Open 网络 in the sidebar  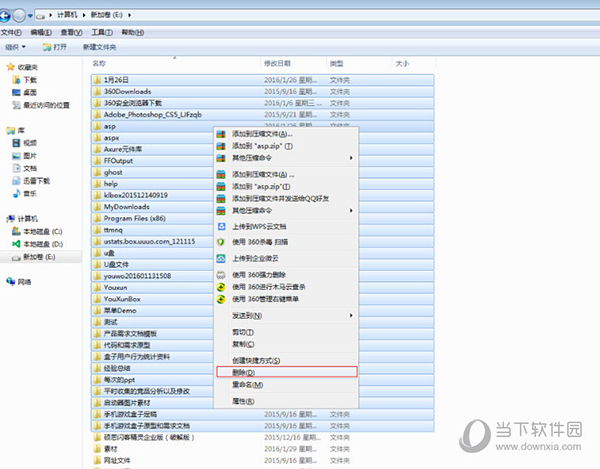coord(19,282)
